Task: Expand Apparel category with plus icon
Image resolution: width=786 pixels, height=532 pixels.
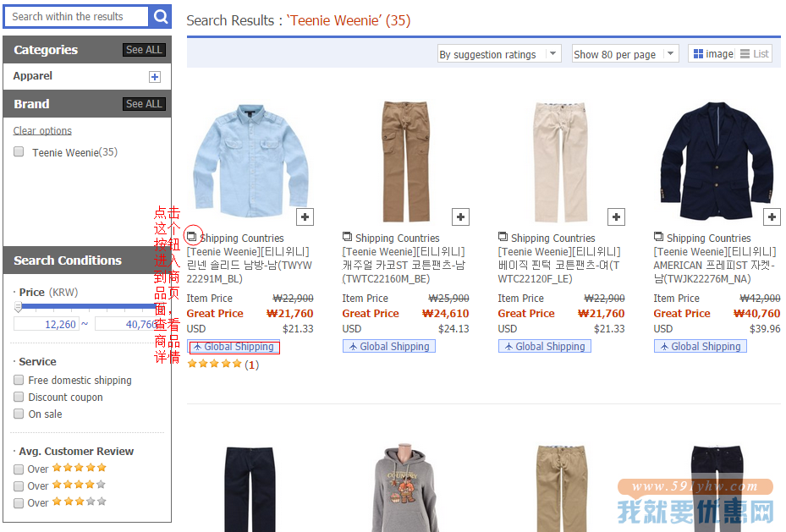Action: tap(155, 77)
